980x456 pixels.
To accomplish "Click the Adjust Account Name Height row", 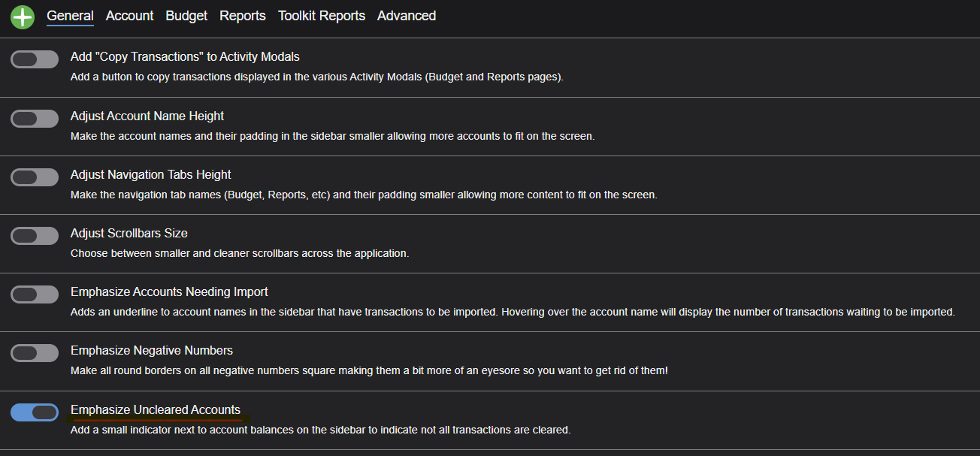I will (x=147, y=116).
